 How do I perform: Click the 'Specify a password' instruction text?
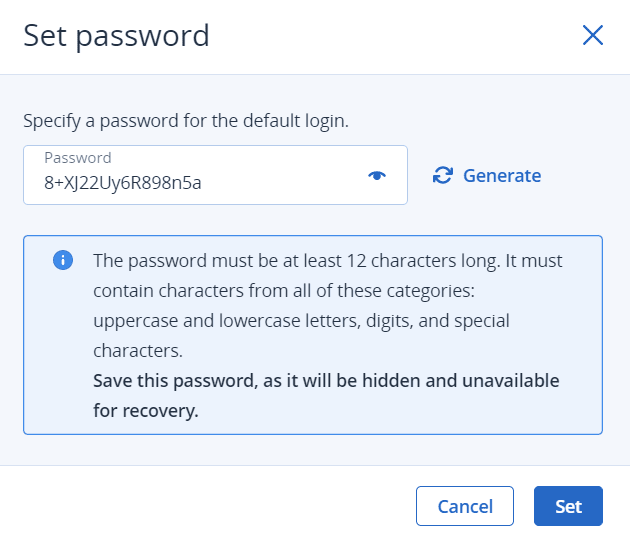pos(186,121)
